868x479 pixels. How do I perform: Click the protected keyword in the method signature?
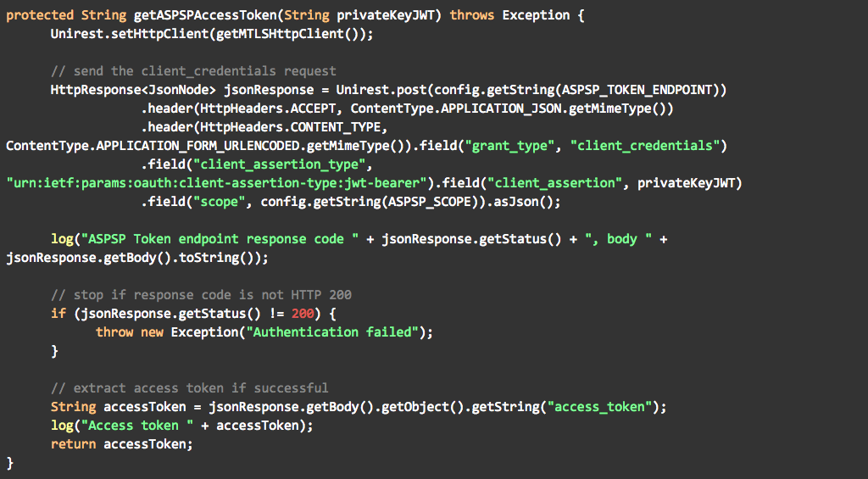pyautogui.click(x=39, y=15)
